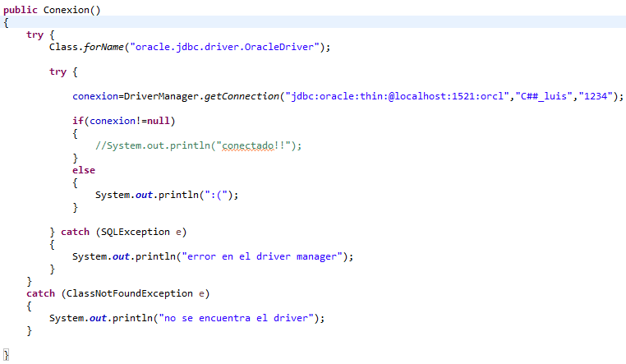
Task: Click "SQLException" in the catch clause
Action: [135, 232]
